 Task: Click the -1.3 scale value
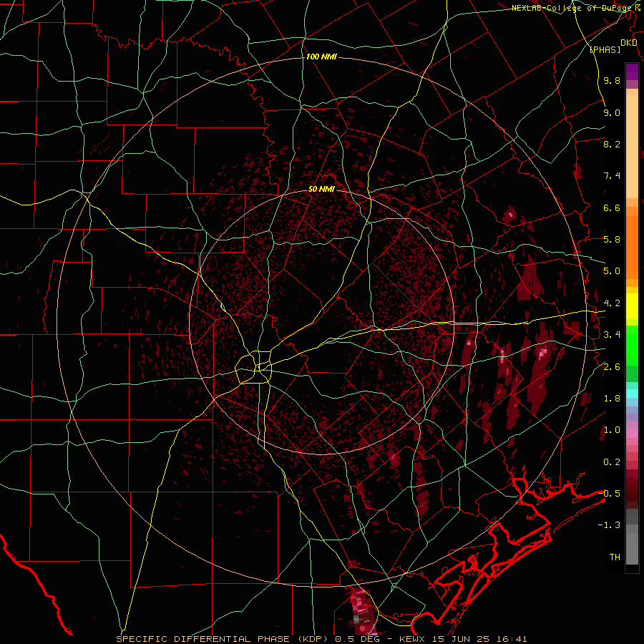[x=609, y=525]
